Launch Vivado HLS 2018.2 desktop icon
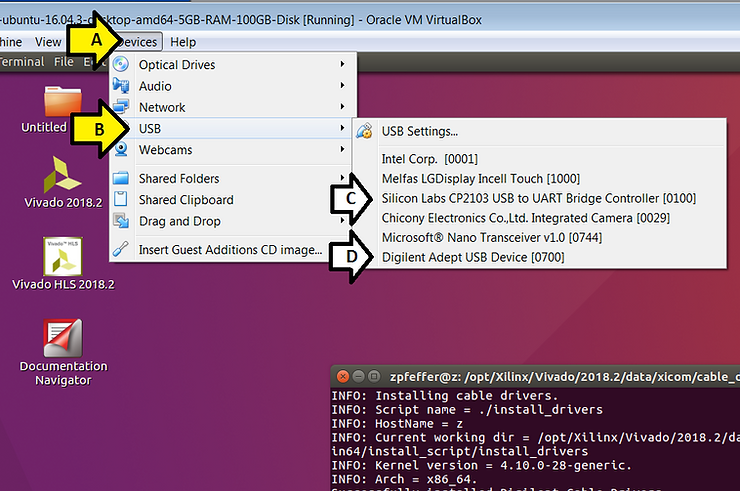 pyautogui.click(x=63, y=258)
